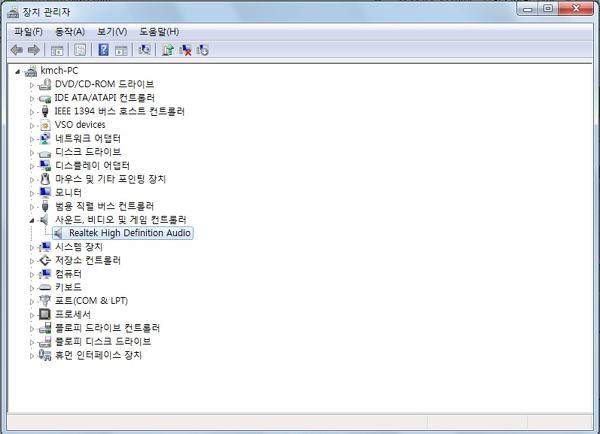Image resolution: width=600 pixels, height=434 pixels.
Task: Click the Update driver software toolbar icon
Action: [168, 50]
